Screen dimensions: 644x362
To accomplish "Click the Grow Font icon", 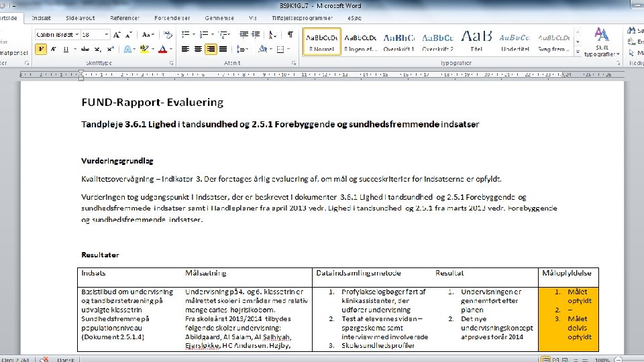I will pyautogui.click(x=117, y=34).
